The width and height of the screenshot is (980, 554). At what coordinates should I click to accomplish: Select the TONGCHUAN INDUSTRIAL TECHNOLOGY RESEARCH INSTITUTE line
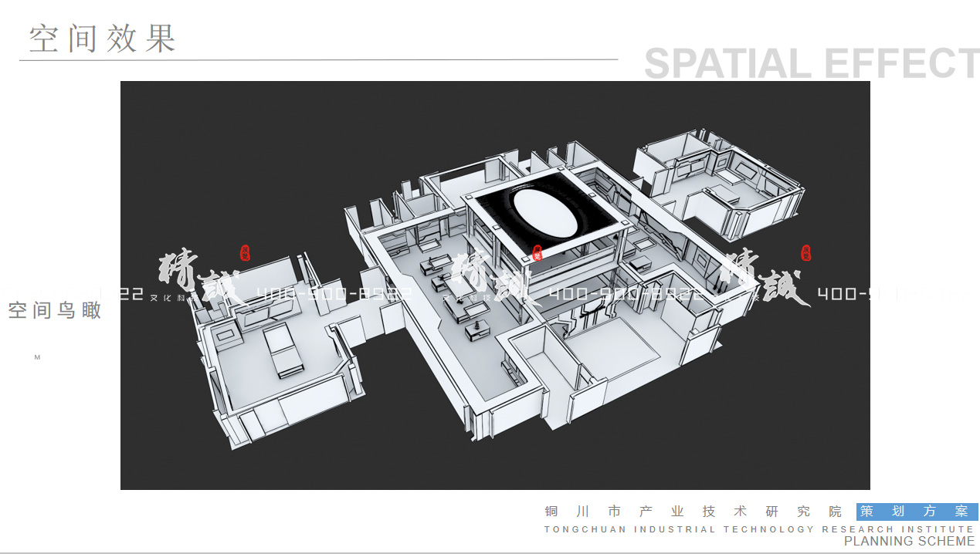click(x=758, y=529)
